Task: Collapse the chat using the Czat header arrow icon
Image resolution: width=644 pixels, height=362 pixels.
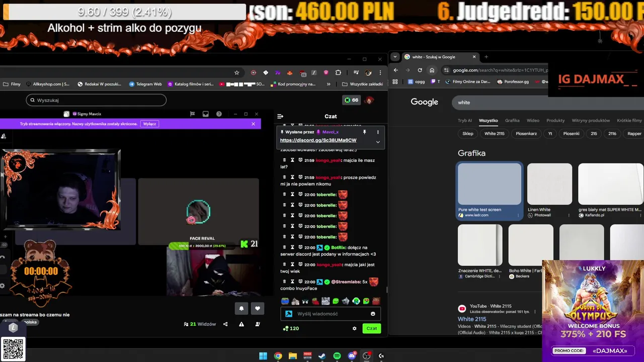Action: pyautogui.click(x=280, y=116)
